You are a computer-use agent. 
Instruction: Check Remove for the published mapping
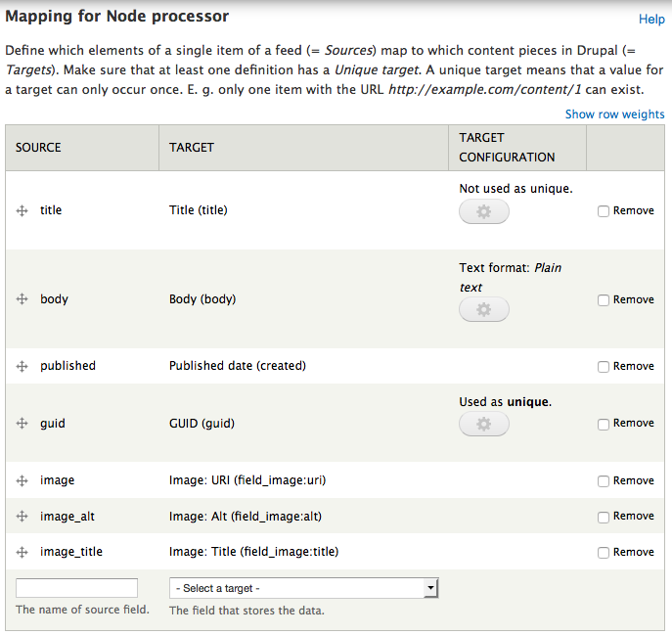tap(604, 367)
